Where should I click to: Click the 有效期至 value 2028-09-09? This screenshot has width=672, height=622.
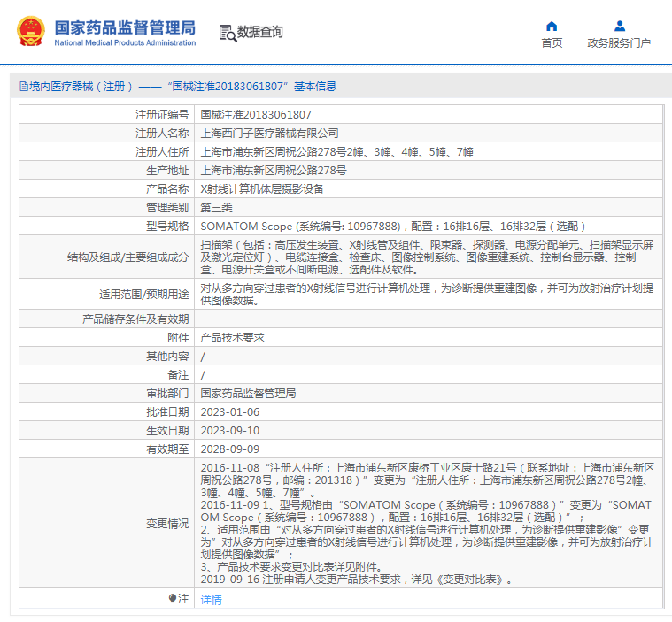click(x=229, y=449)
